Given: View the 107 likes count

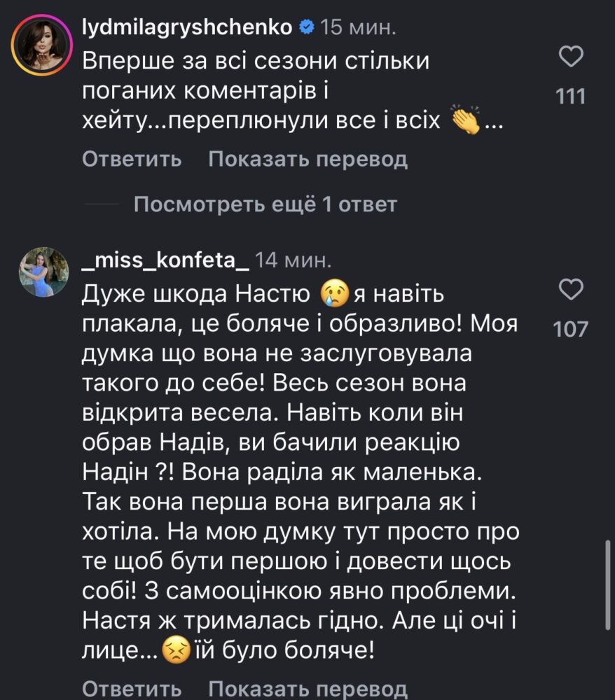Looking at the screenshot, I should tap(569, 329).
